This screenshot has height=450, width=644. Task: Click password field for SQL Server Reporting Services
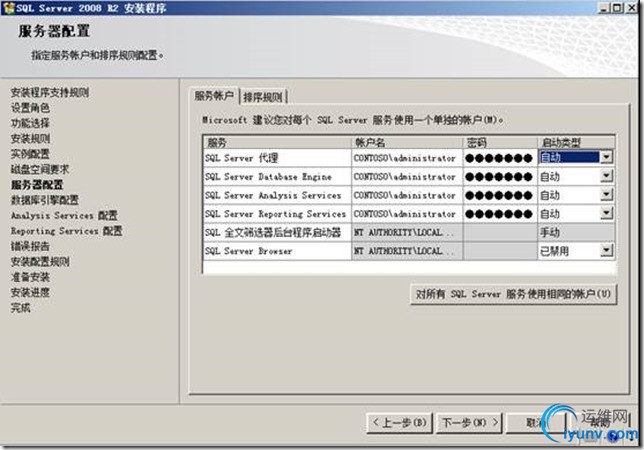[x=500, y=214]
